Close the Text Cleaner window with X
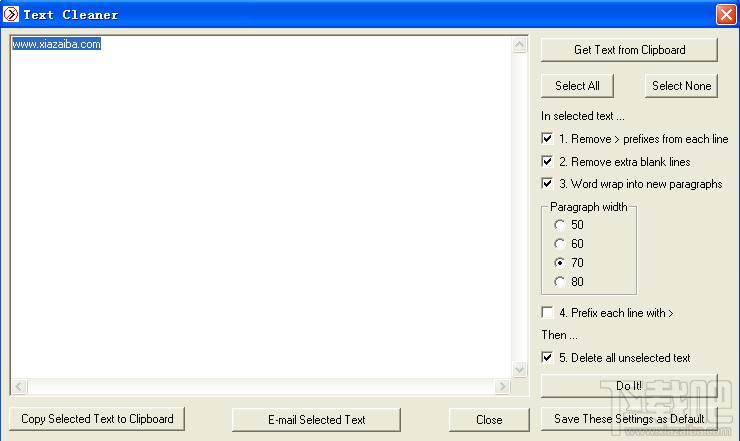 726,14
